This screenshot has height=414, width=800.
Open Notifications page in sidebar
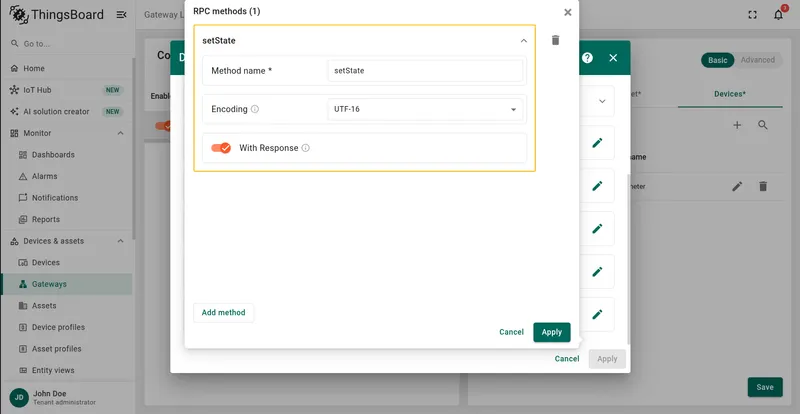pos(66,198)
